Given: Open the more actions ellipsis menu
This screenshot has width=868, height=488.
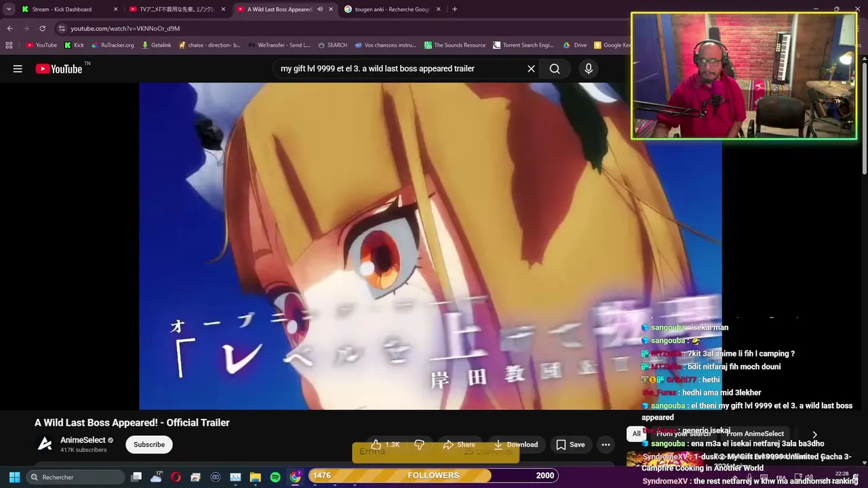Looking at the screenshot, I should (x=606, y=445).
